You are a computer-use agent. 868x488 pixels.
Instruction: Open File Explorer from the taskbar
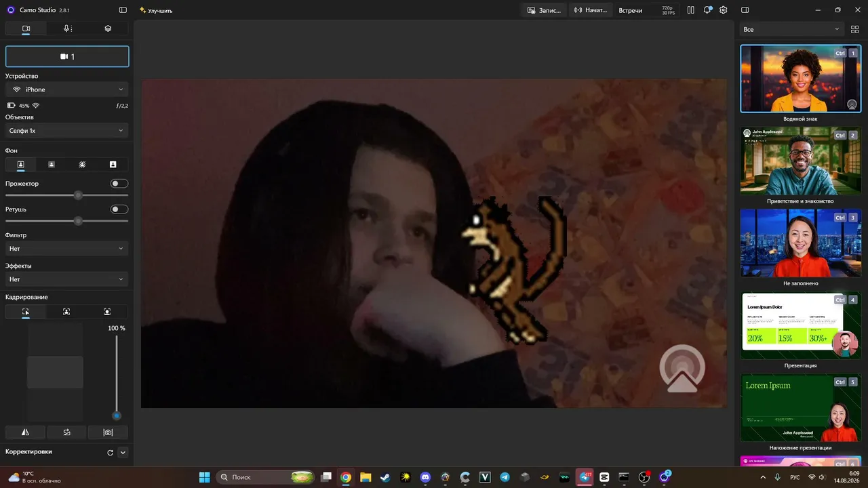tap(366, 477)
